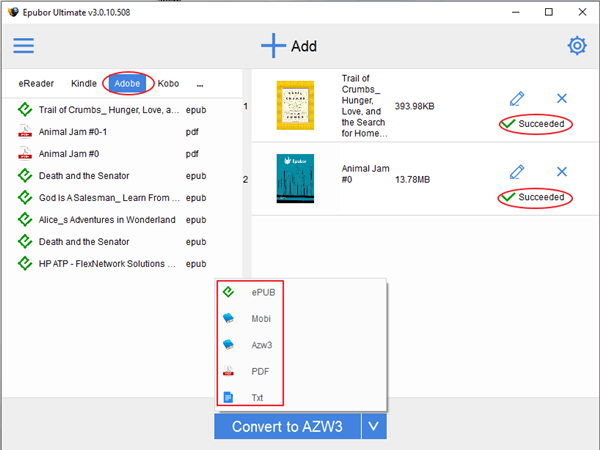
Task: Click the 13.78MB file size text
Action: (x=412, y=179)
